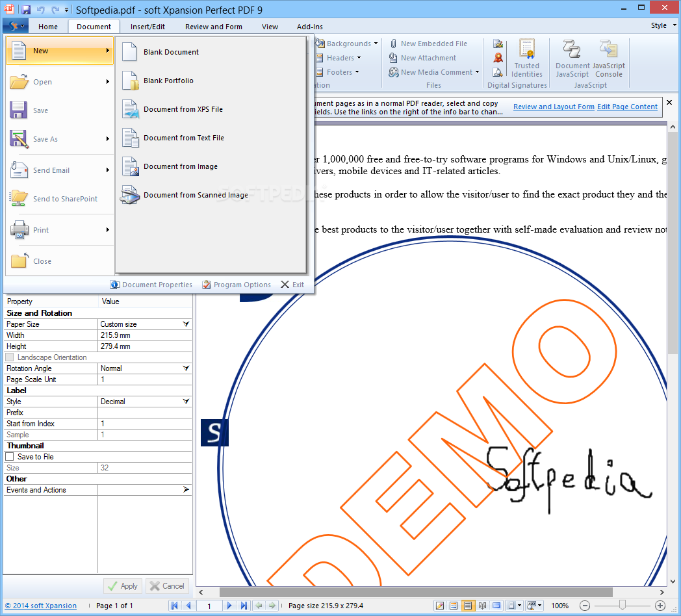Open label Style dropdown showing Decimal
This screenshot has width=681, height=616.
click(x=186, y=402)
